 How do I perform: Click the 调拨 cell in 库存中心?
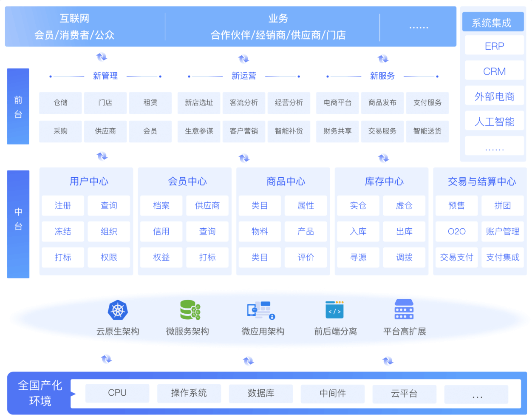pos(404,258)
